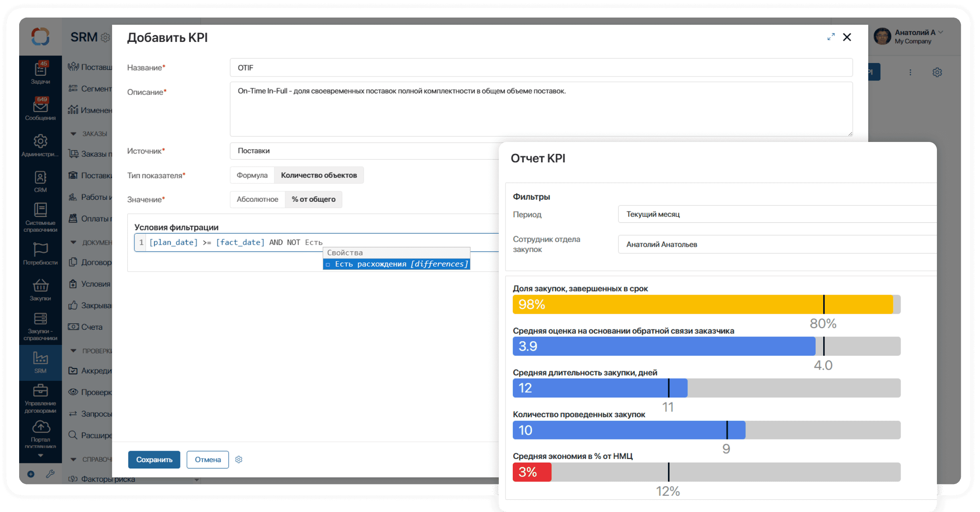Click the Сохранить button
The height and width of the screenshot is (512, 980).
coord(154,459)
